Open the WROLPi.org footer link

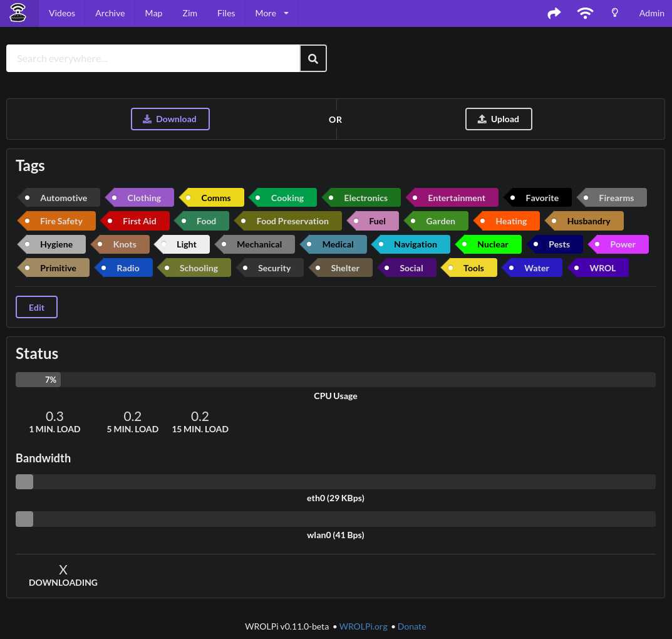(x=363, y=626)
